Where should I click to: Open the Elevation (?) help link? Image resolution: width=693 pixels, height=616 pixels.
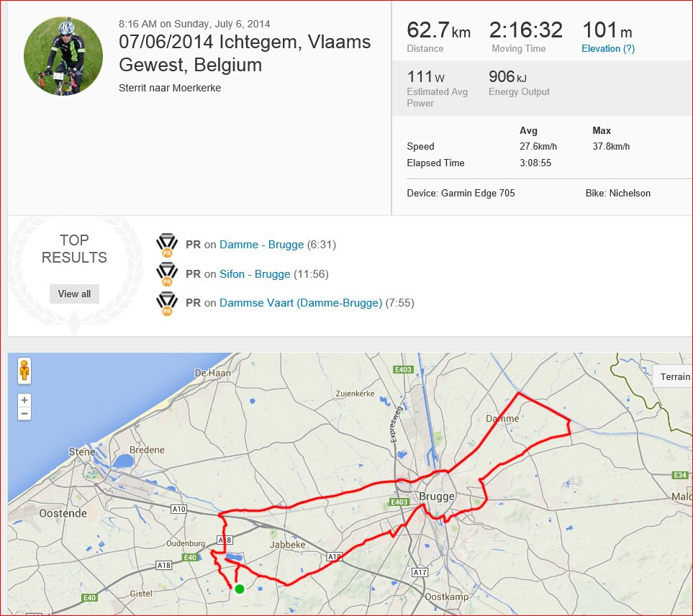[x=607, y=49]
